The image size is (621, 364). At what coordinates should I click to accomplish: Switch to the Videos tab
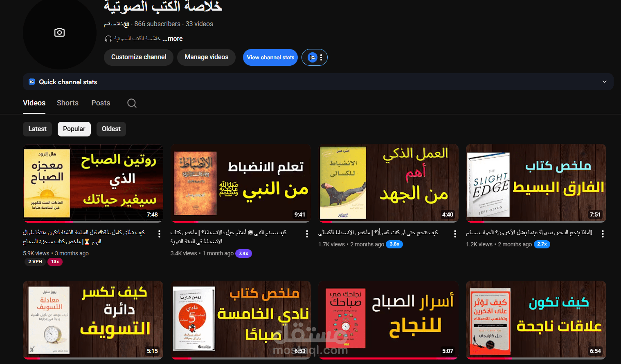[34, 103]
